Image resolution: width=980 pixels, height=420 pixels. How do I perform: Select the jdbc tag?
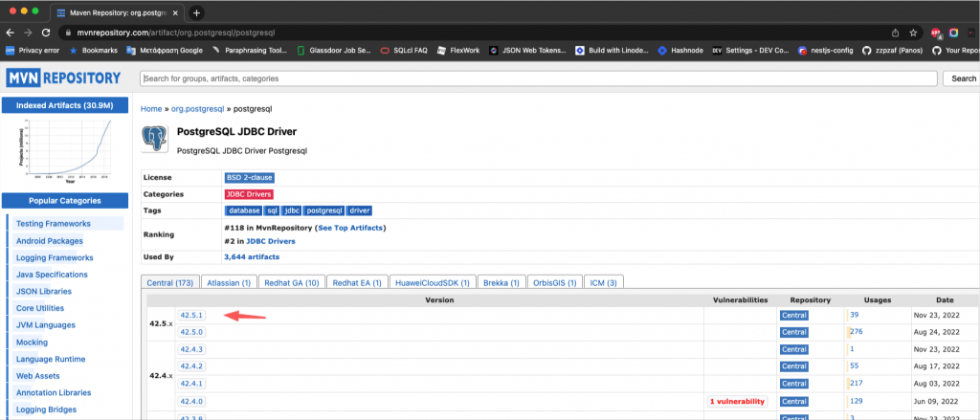pos(292,210)
